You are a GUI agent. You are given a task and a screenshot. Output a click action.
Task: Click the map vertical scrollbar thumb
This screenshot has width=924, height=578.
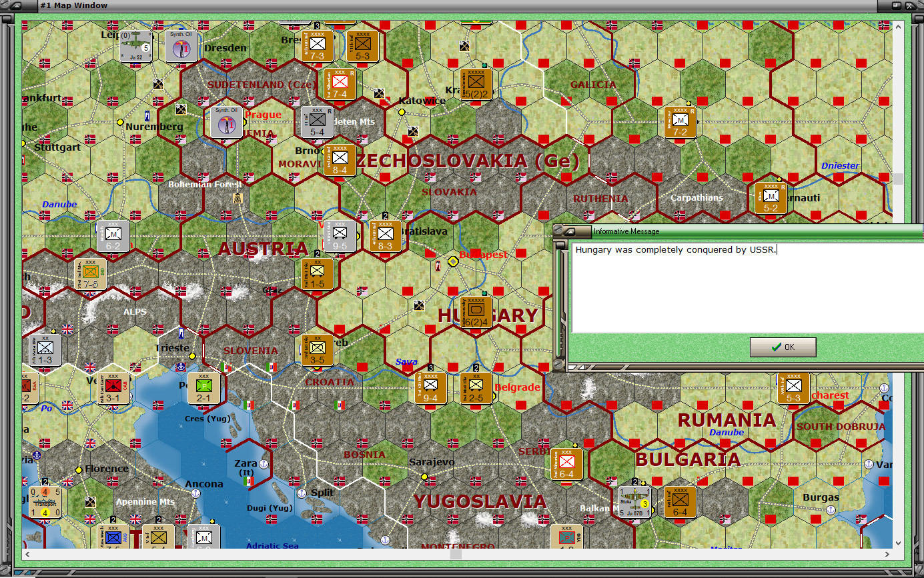click(x=898, y=179)
